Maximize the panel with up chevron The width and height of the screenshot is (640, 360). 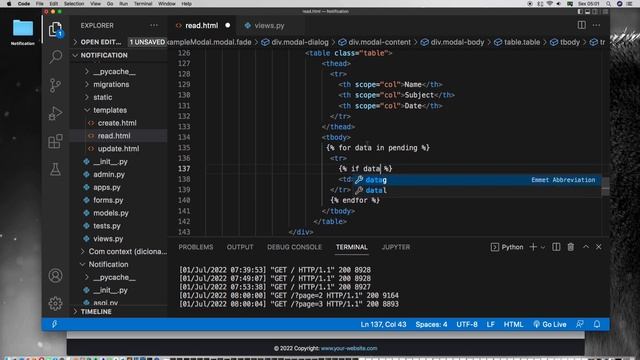[x=586, y=247]
